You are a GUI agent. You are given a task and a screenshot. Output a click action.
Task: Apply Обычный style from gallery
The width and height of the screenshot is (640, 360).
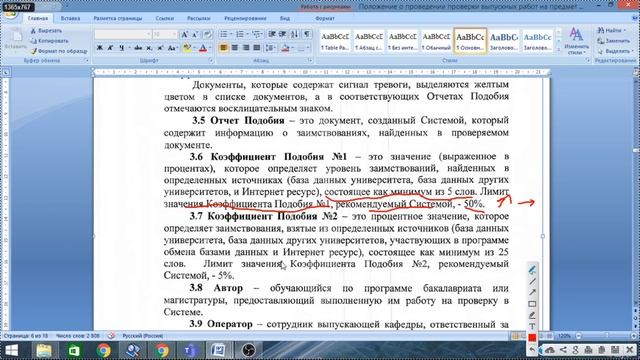click(436, 41)
